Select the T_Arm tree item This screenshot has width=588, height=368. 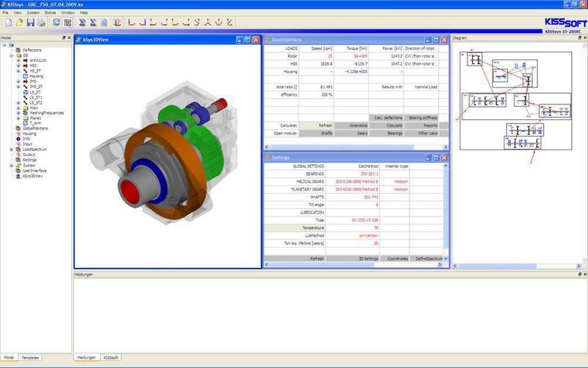click(x=35, y=123)
